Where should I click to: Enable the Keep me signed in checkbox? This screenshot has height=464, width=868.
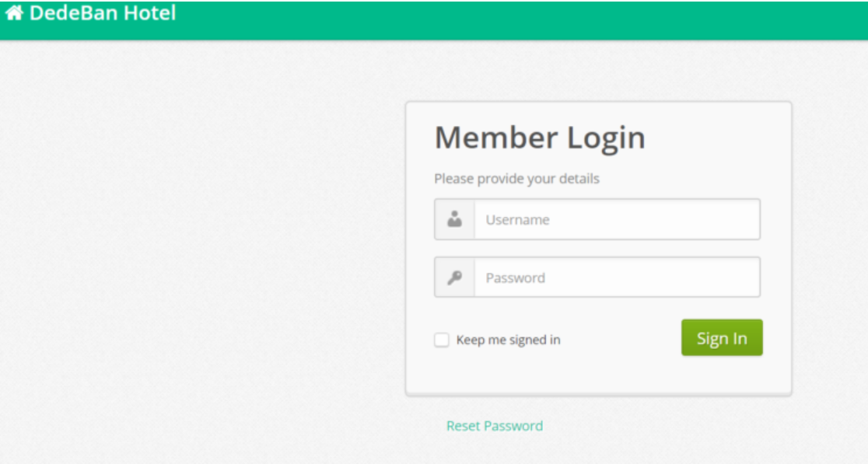pos(441,340)
